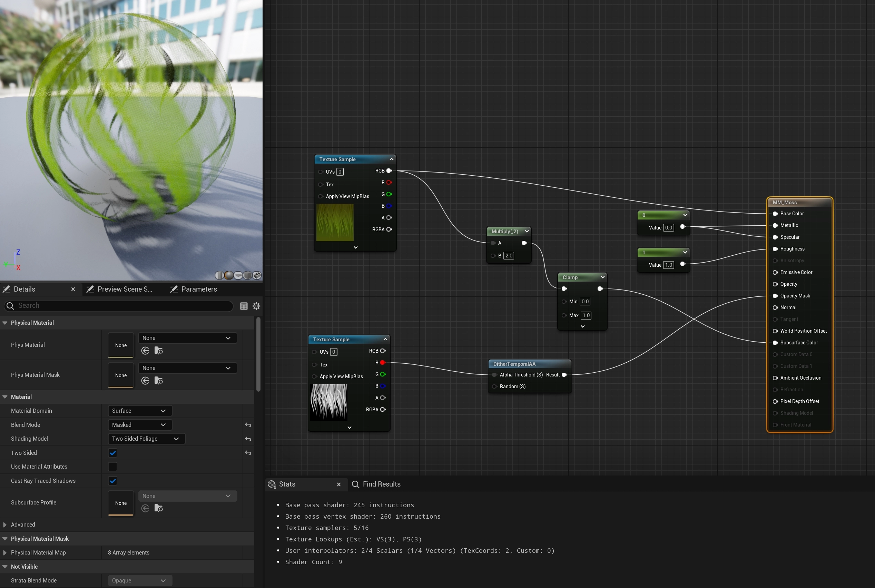Enable Use Material Attributes checkbox
The height and width of the screenshot is (588, 875).
pos(112,467)
